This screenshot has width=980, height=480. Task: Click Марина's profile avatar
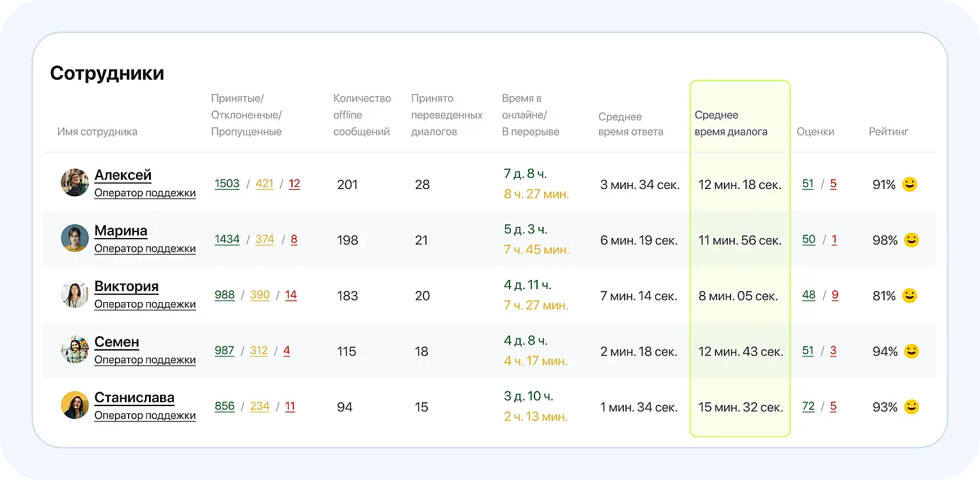click(74, 238)
